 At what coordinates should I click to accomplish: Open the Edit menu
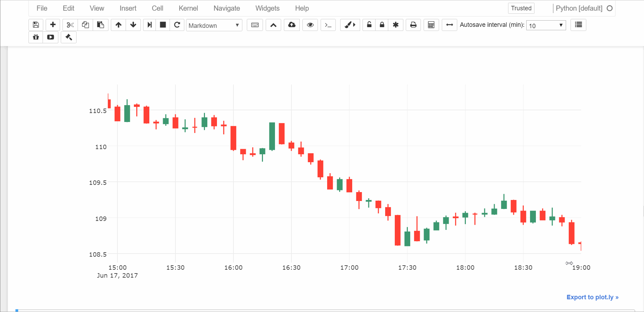tap(69, 8)
